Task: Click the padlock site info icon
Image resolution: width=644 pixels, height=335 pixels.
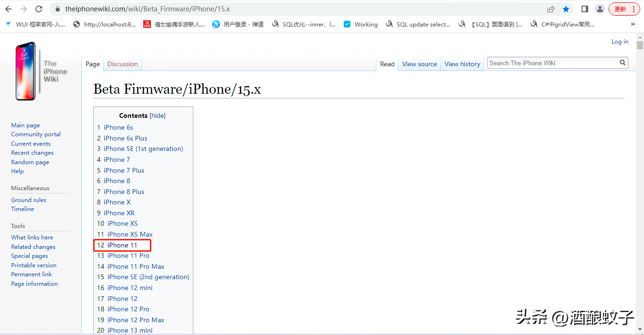Action: coord(58,9)
